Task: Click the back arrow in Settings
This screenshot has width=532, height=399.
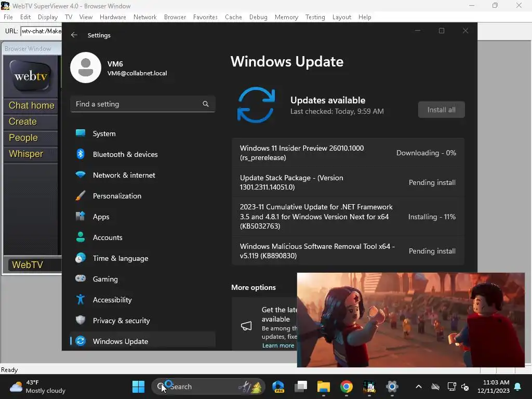Action: (74, 35)
